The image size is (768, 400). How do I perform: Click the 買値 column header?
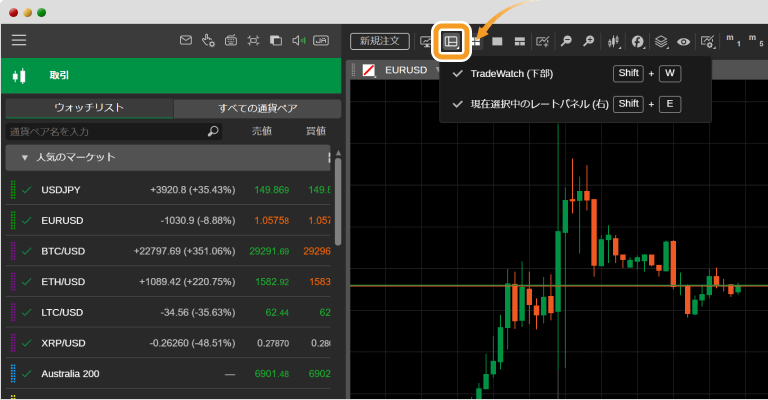pos(316,131)
